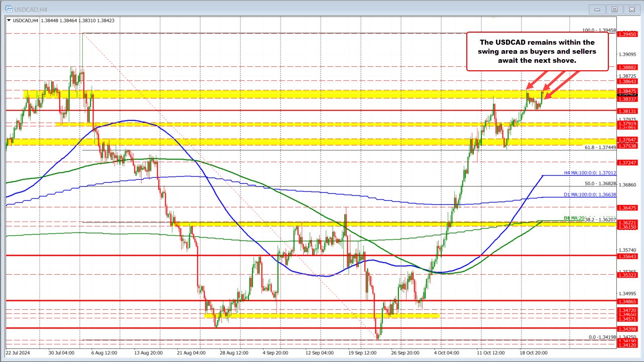Click the 0.0 - 1.34198 Fibonacci label
This screenshot has width=644, height=362.
[x=602, y=337]
